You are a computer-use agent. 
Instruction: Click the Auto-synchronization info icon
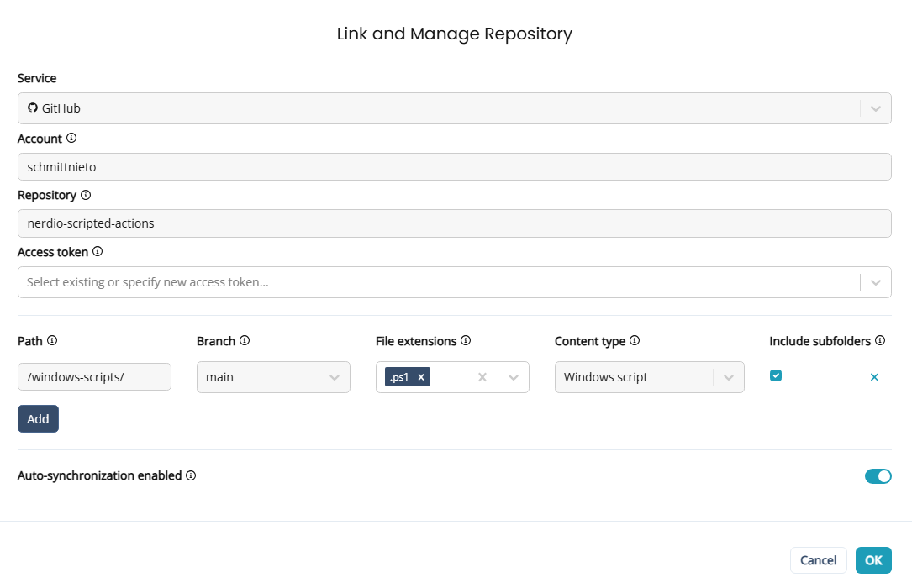pos(191,475)
